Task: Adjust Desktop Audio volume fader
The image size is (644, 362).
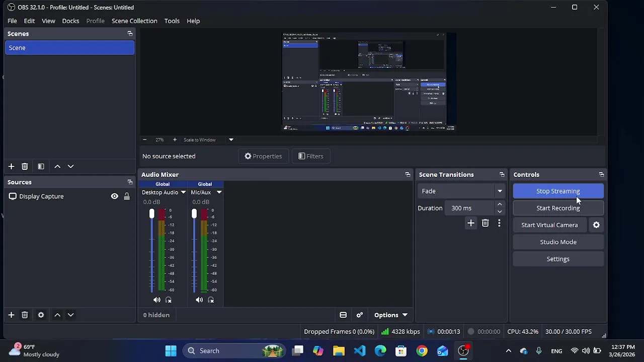Action: tap(151, 214)
